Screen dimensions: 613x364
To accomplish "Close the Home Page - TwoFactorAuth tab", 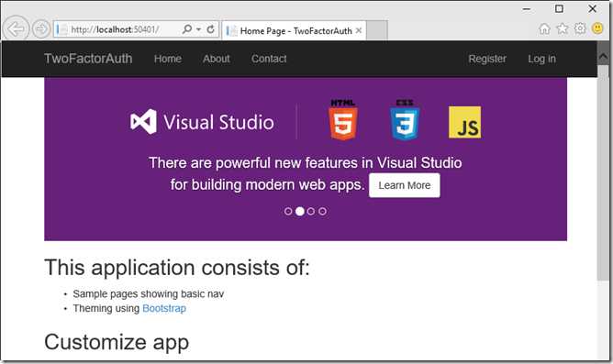I will tap(359, 30).
